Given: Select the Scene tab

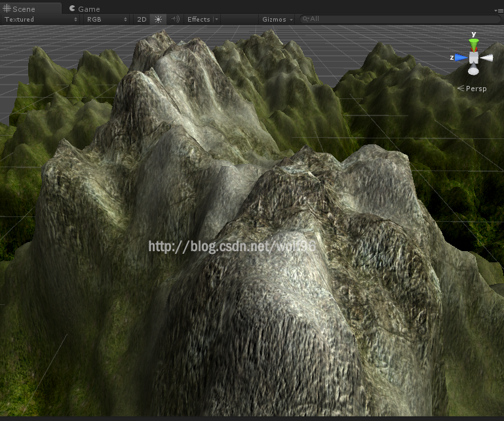Looking at the screenshot, I should (24, 9).
